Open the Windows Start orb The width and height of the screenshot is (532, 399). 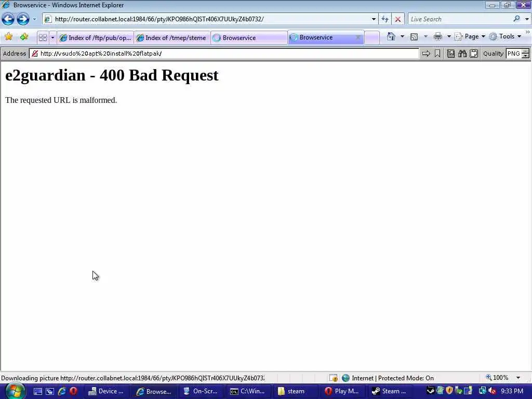pyautogui.click(x=14, y=391)
